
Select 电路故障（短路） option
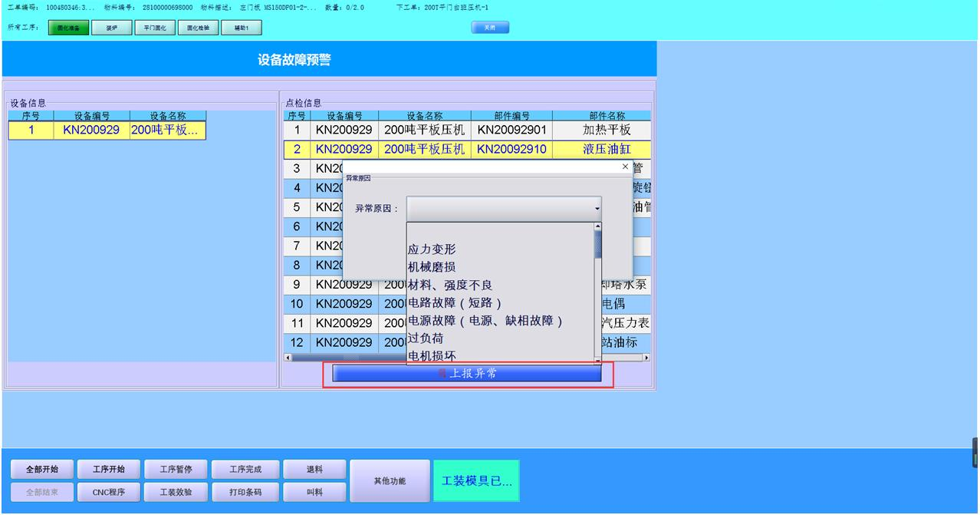click(455, 303)
